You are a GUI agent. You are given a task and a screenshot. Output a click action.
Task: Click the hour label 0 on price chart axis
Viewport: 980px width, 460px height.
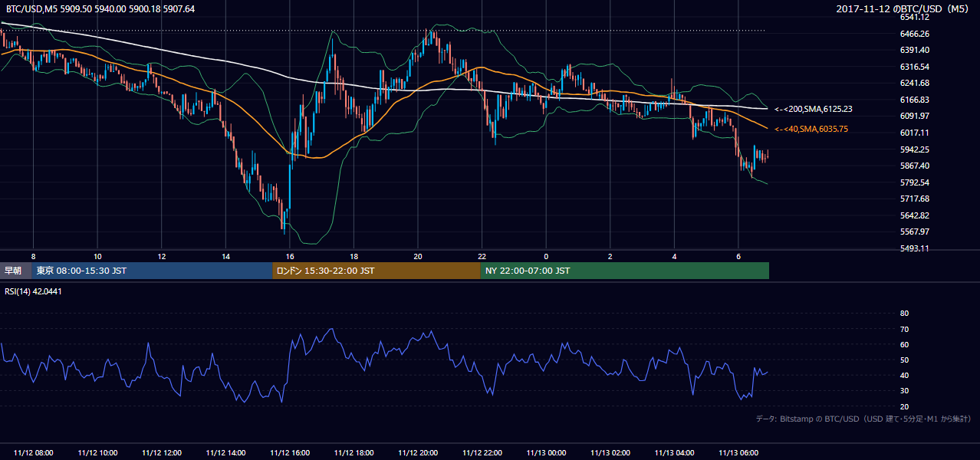pyautogui.click(x=546, y=256)
